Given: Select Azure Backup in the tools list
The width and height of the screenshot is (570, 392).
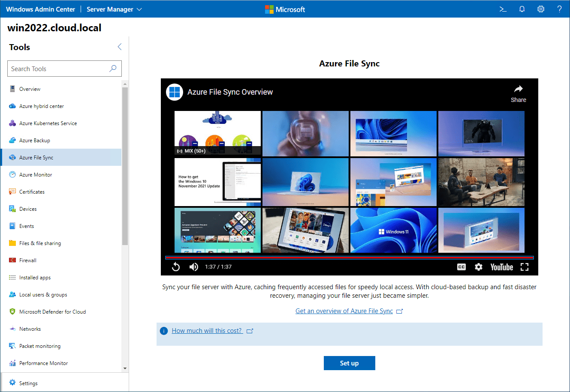Looking at the screenshot, I should pos(35,141).
